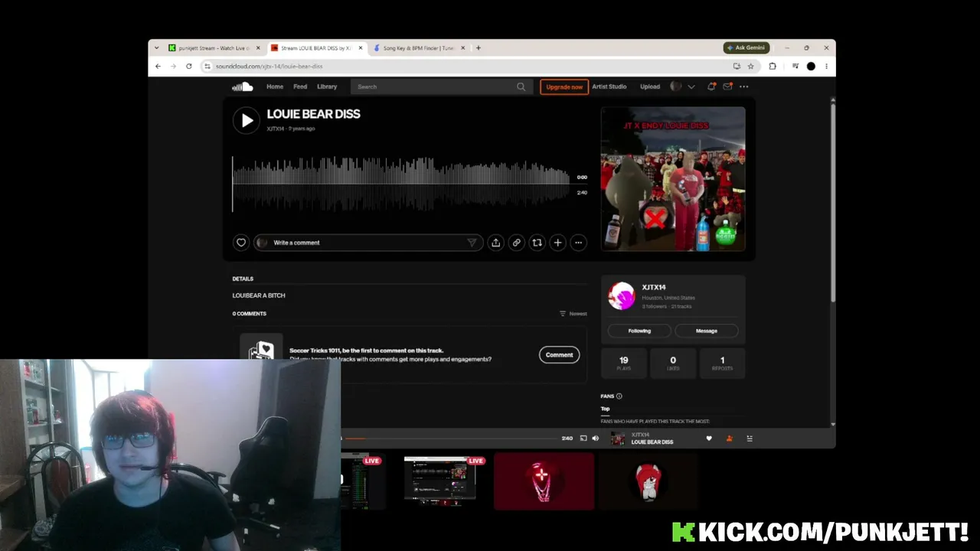
Task: Toggle the Following button for XJTX14
Action: [639, 331]
